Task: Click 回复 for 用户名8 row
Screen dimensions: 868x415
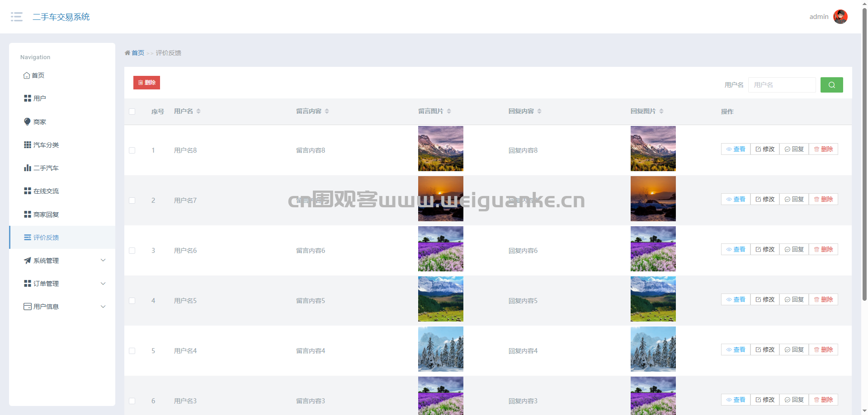Action: (794, 149)
